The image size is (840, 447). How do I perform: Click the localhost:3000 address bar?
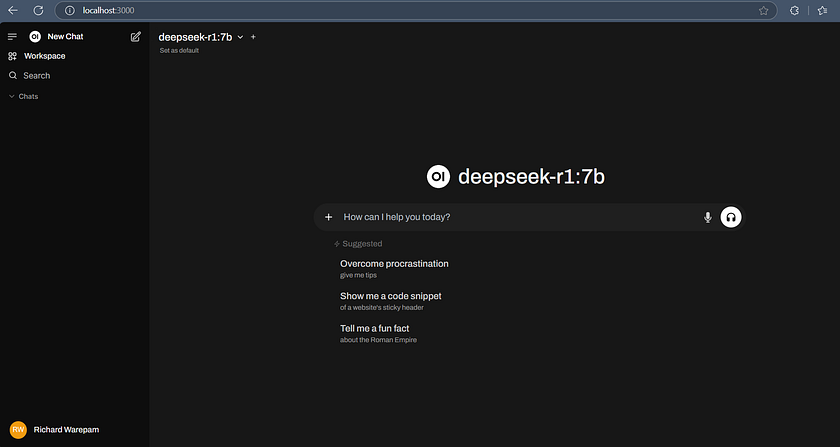pyautogui.click(x=416, y=10)
